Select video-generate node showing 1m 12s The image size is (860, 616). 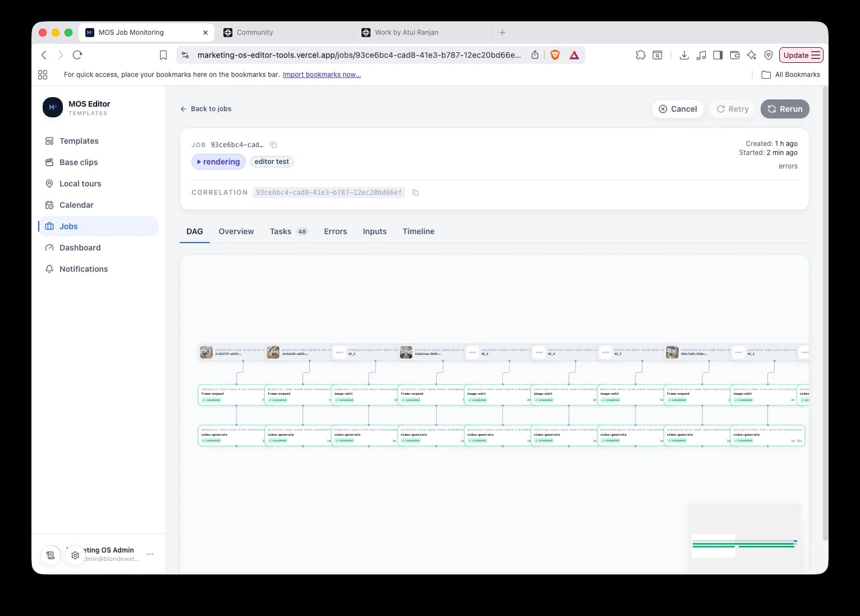767,436
